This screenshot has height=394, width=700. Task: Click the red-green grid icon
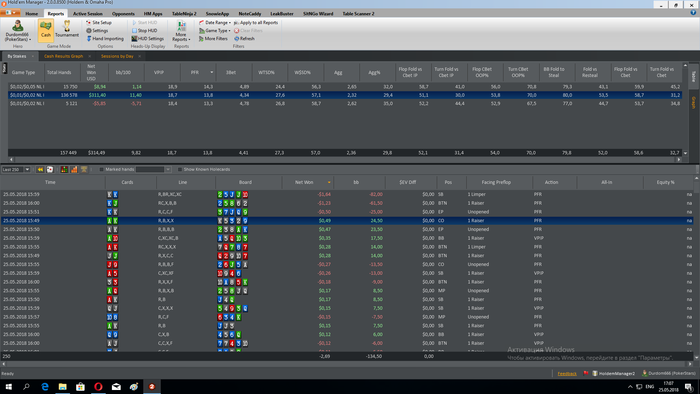pos(64,170)
